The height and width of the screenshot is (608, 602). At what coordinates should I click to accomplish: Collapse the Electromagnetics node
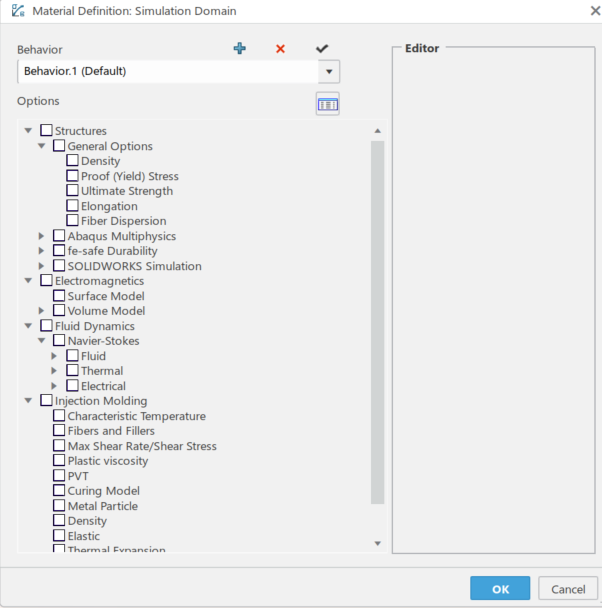pos(28,281)
